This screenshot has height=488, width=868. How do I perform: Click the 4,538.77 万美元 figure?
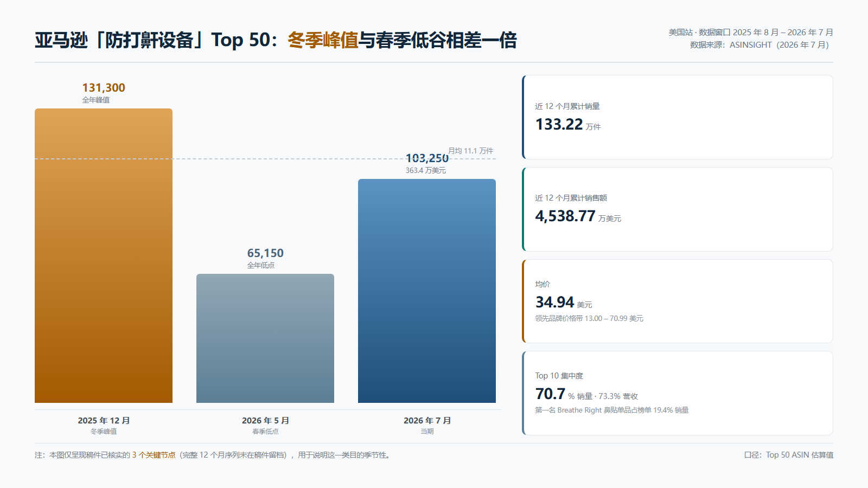point(578,216)
